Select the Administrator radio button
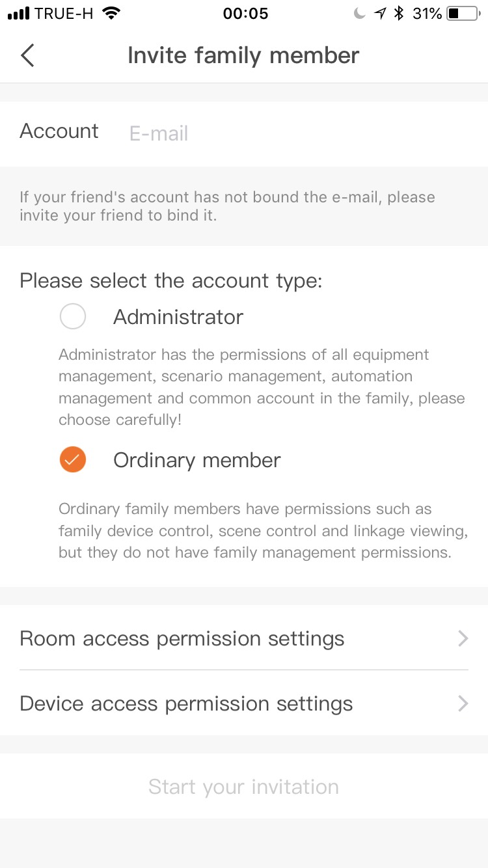The image size is (488, 868). pos(73,318)
